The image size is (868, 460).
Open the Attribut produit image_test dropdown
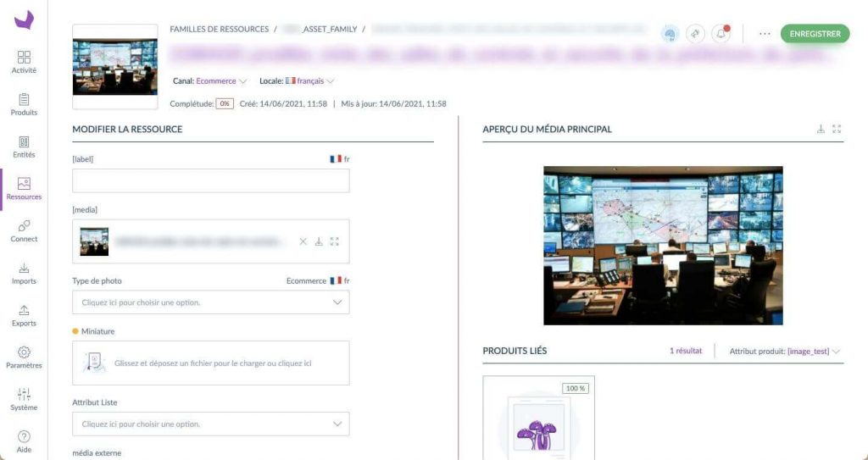(x=784, y=351)
